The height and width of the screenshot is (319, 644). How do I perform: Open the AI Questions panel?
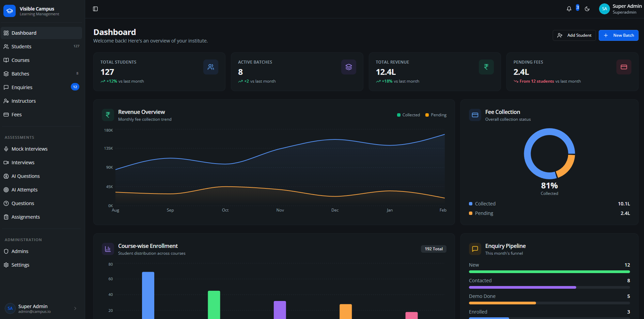tap(26, 176)
